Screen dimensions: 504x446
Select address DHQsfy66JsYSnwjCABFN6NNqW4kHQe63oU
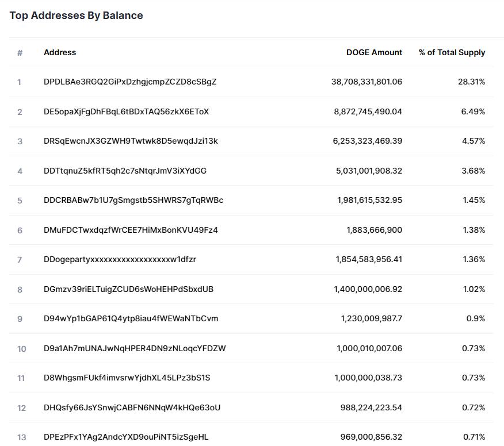132,407
